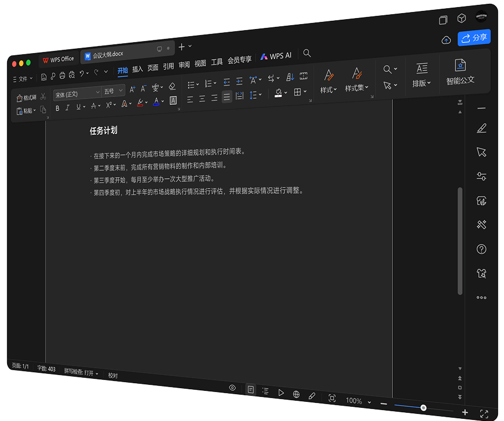
Task: Toggle eye protection mode icon in status bar
Action: coord(232,388)
